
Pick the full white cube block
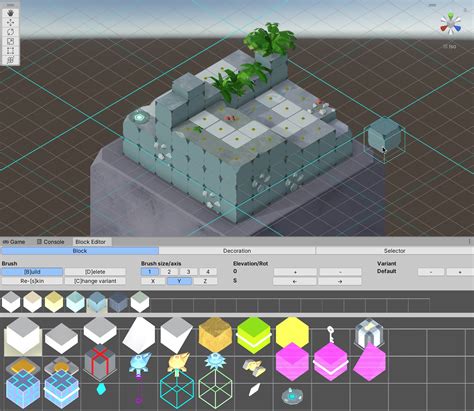[x=22, y=335]
